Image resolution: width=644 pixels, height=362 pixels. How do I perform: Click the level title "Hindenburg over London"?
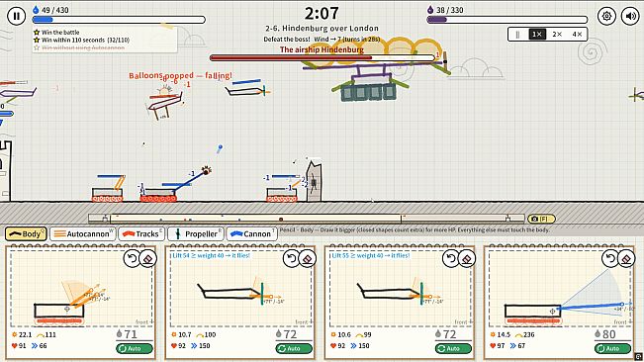click(x=330, y=29)
